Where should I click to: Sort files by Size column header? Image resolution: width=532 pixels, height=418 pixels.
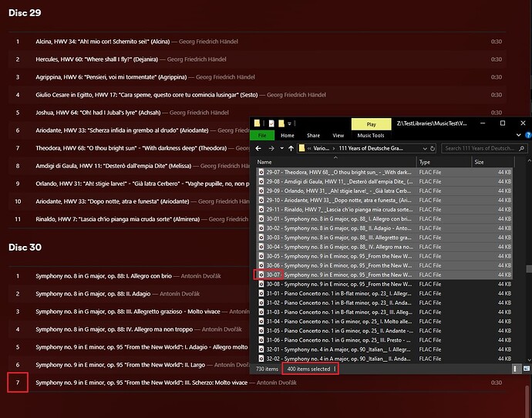pyautogui.click(x=493, y=162)
